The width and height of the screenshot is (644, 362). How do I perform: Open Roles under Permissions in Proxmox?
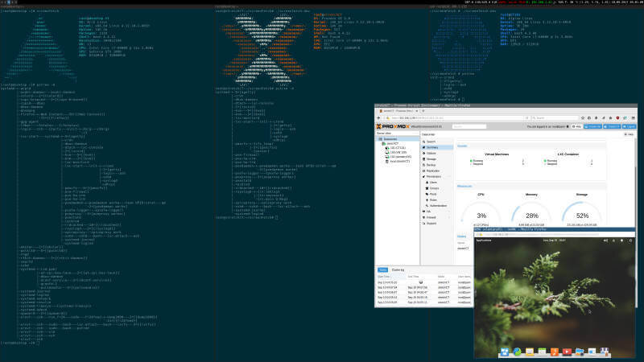(x=438, y=200)
